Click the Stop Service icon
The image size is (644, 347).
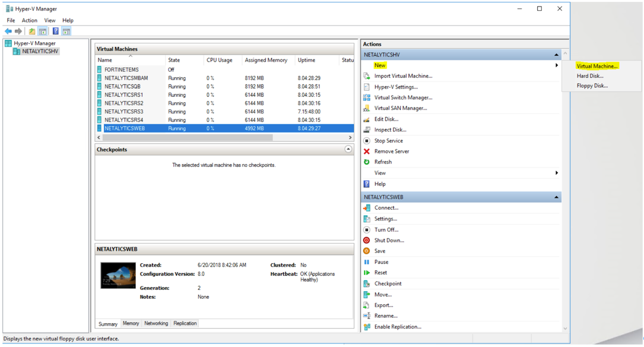(x=367, y=141)
